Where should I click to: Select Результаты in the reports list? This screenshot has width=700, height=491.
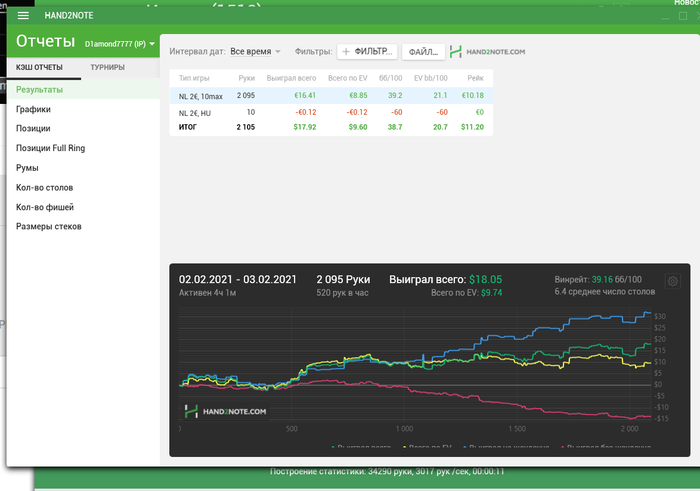click(83, 89)
